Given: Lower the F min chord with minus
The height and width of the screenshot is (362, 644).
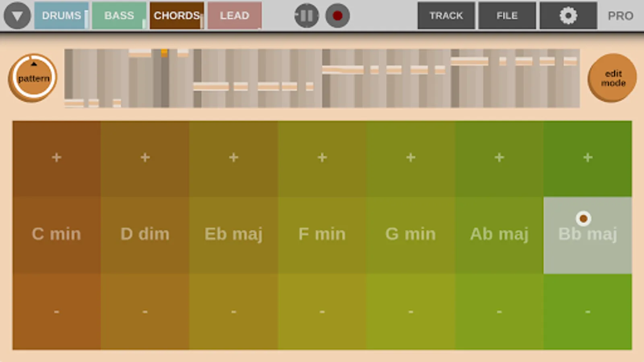Looking at the screenshot, I should [x=322, y=311].
